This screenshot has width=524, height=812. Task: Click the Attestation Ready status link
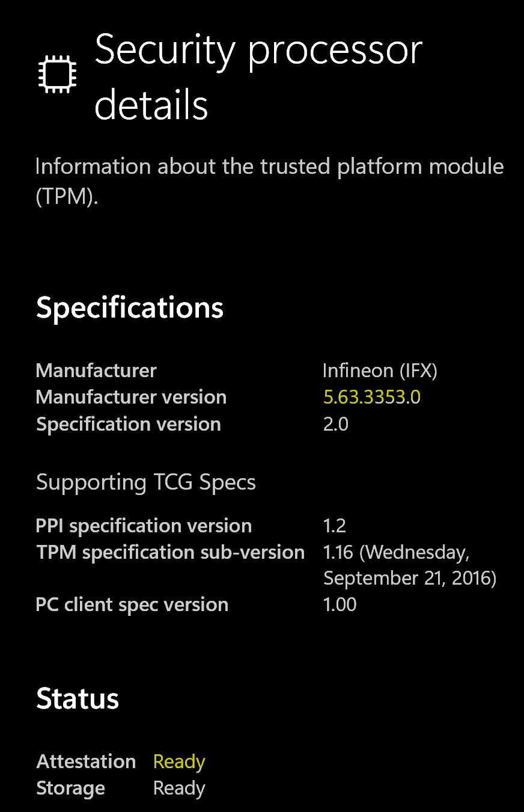(178, 761)
